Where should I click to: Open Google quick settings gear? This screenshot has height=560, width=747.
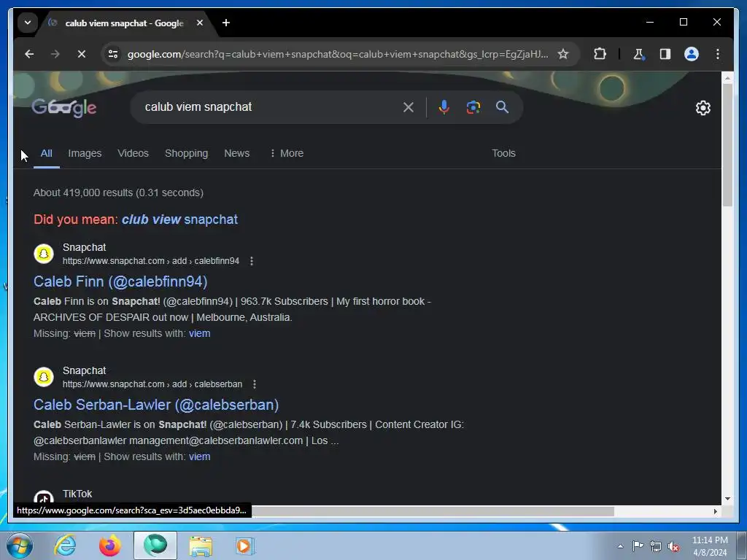coord(703,108)
